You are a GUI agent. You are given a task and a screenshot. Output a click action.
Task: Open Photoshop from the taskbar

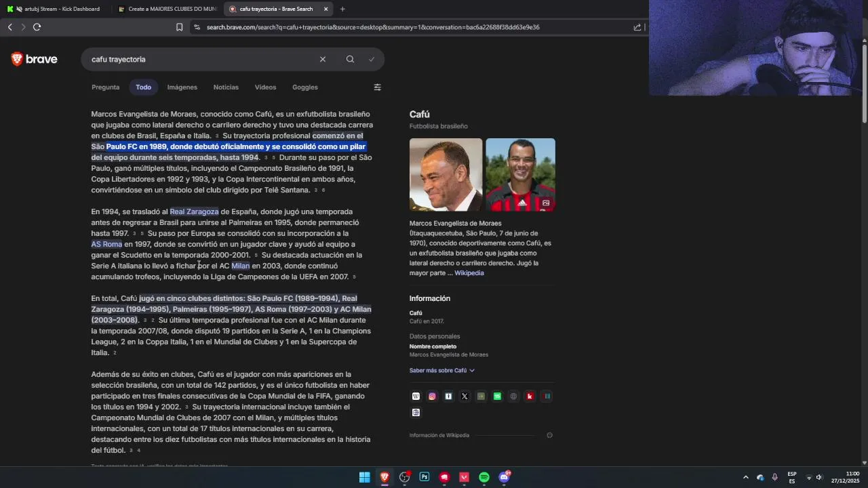(x=425, y=477)
